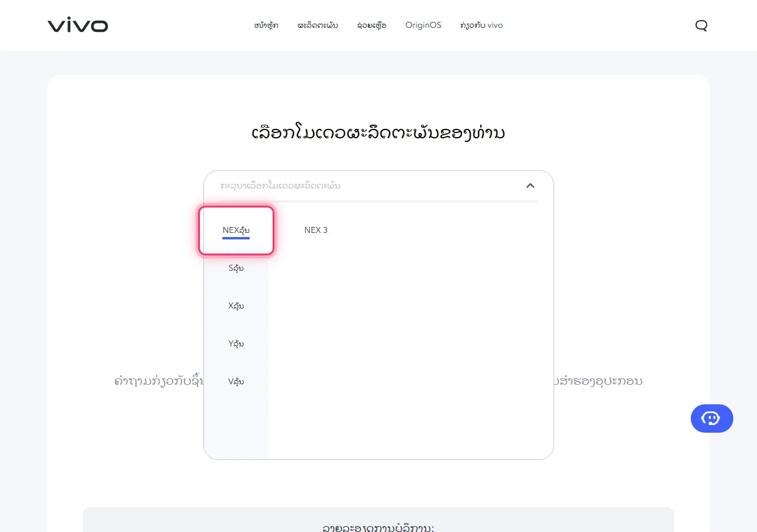This screenshot has height=532, width=757.
Task: Select the X series tab
Action: pos(236,306)
